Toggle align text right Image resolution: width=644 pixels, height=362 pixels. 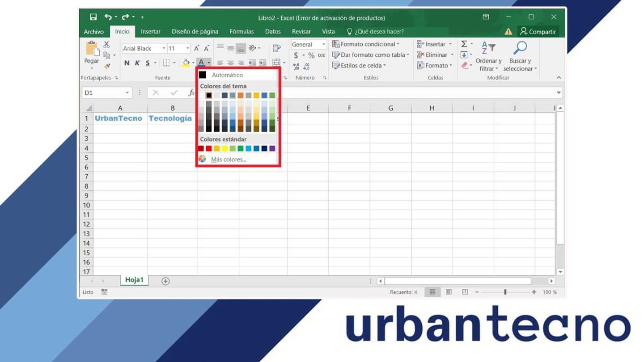pyautogui.click(x=241, y=63)
